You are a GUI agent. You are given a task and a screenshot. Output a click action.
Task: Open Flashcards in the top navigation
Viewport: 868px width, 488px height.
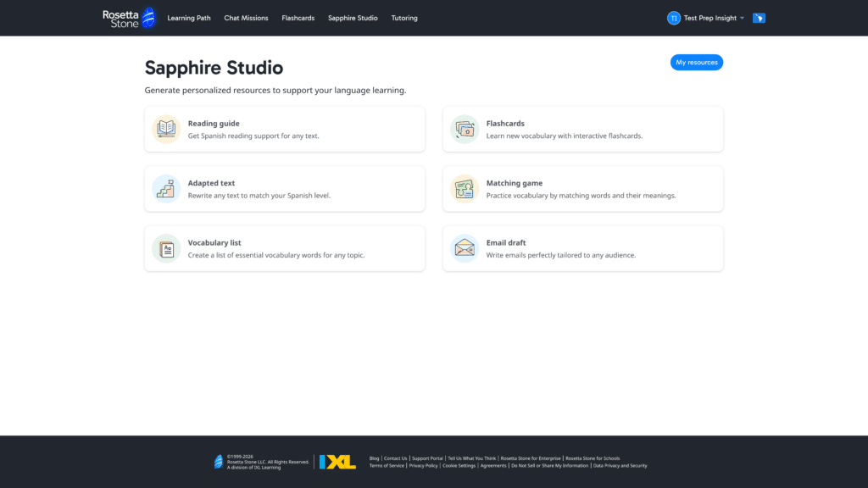[x=298, y=19]
